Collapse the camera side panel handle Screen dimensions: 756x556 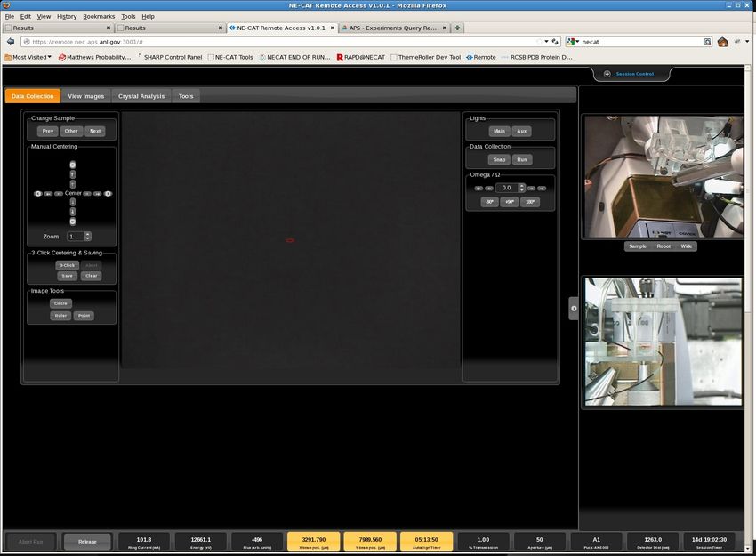(x=574, y=309)
